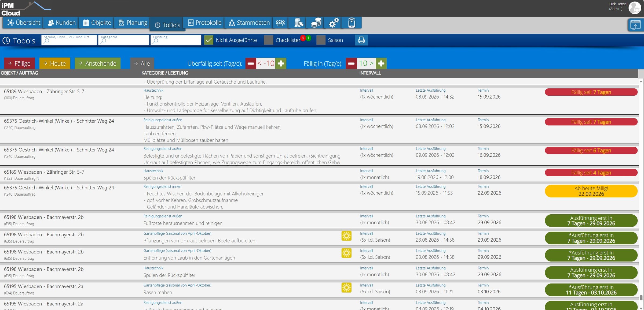Click the iPM Cloud logo

(25, 9)
